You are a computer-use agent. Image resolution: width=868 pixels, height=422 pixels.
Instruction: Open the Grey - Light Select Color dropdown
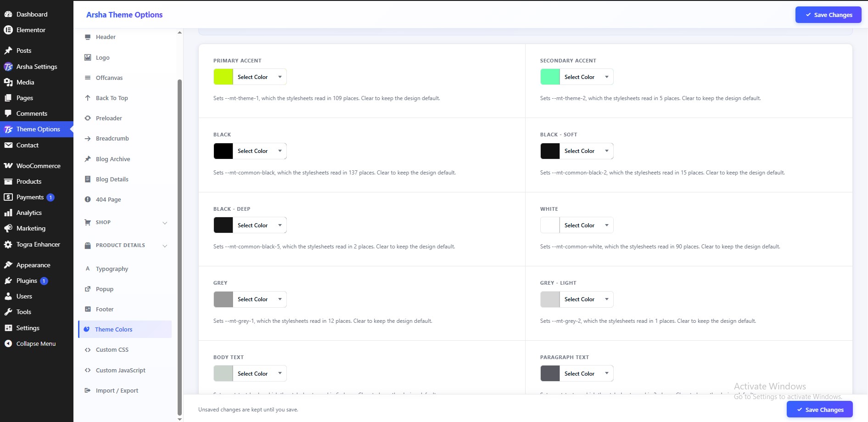click(x=587, y=299)
